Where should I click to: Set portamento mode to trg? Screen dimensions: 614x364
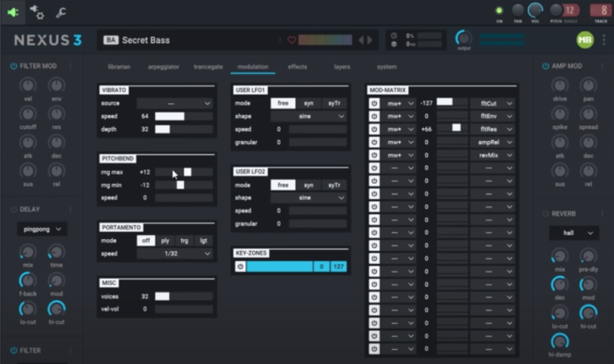pos(184,241)
